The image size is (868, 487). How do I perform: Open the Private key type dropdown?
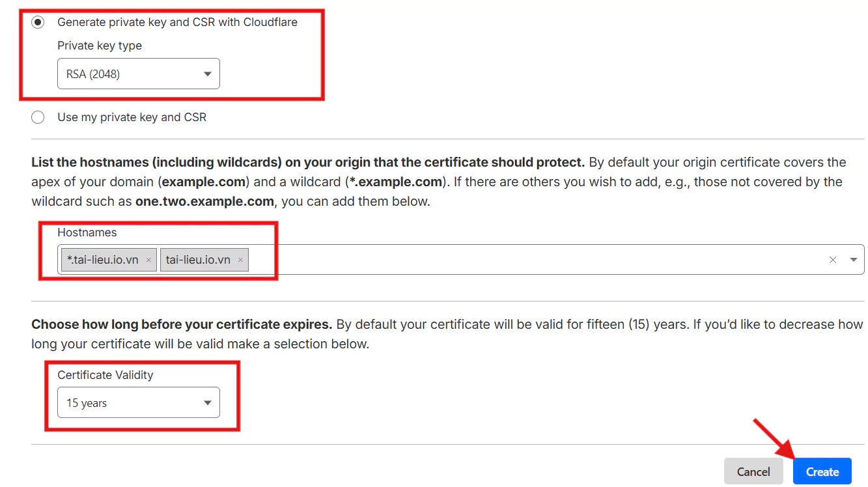point(138,74)
